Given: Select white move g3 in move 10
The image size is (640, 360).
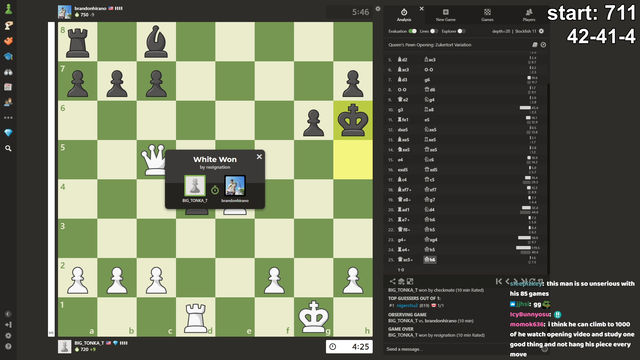Looking at the screenshot, I should click(400, 109).
